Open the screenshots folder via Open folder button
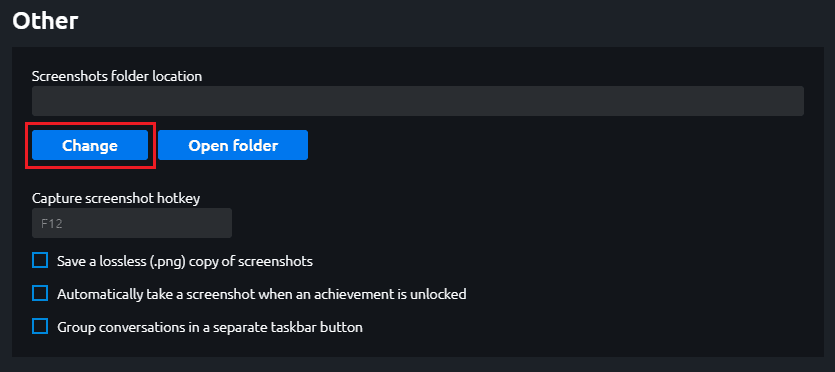 coord(233,145)
